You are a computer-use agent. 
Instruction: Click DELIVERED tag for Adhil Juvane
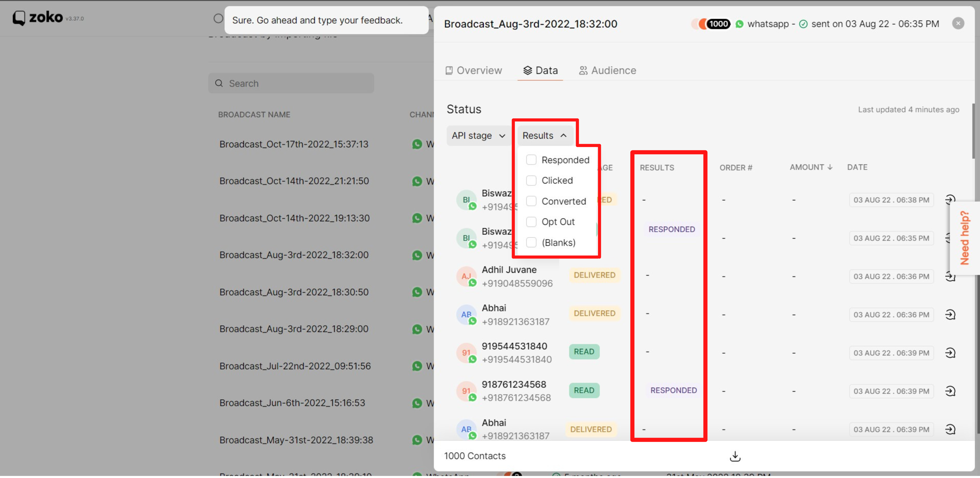tap(594, 275)
